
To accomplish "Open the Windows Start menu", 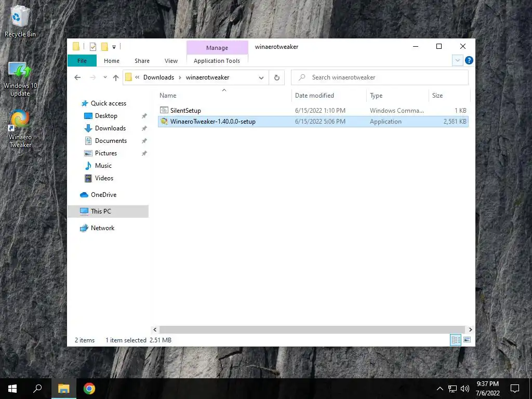I will point(12,389).
